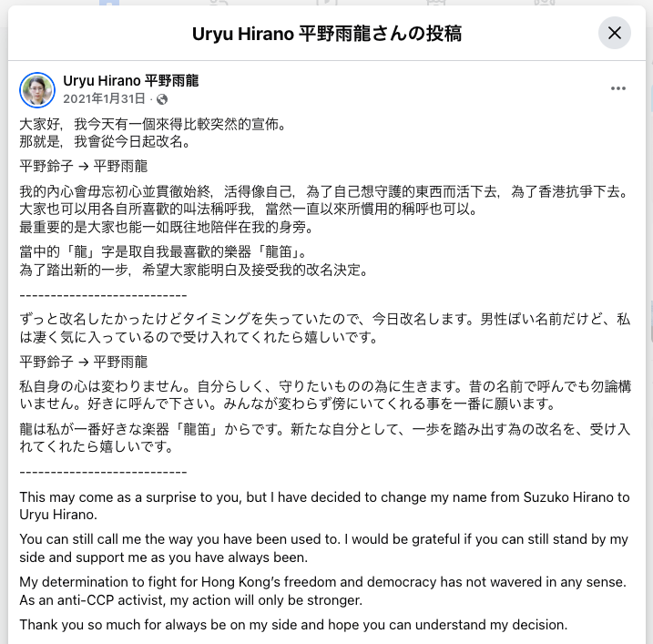
Task: Open Marketplace icon in top navigation bar
Action: [x=435, y=3]
